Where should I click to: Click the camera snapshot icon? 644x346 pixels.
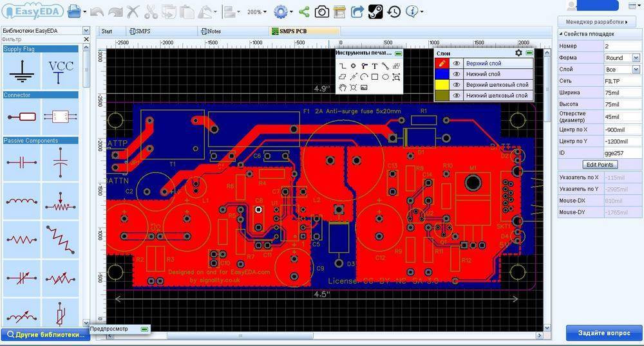click(x=321, y=12)
